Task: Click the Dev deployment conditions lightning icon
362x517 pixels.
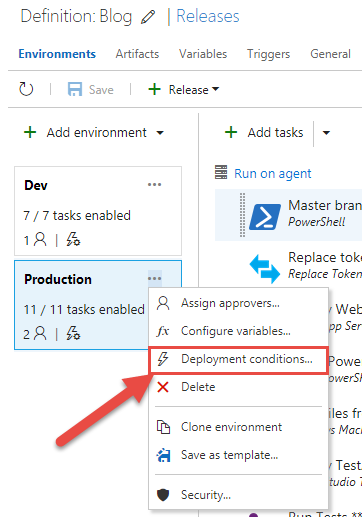Action: pos(73,239)
